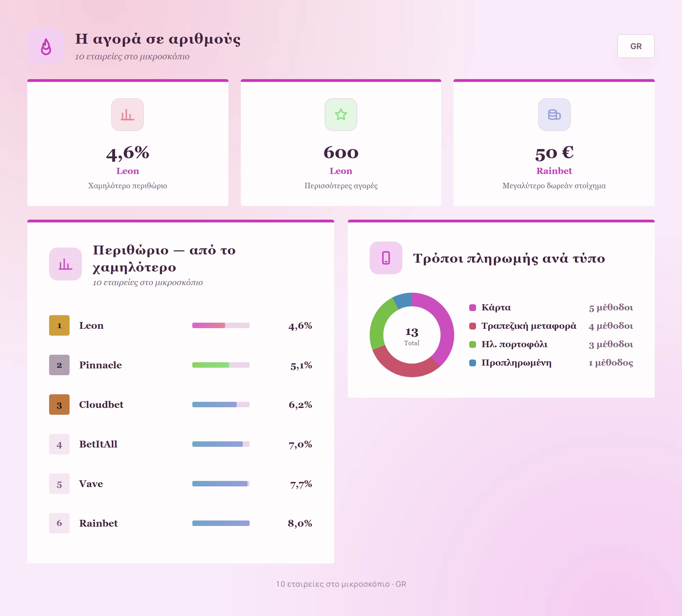The width and height of the screenshot is (682, 616).
Task: Click the pink Κάρτα legend swatch
Action: tap(473, 308)
